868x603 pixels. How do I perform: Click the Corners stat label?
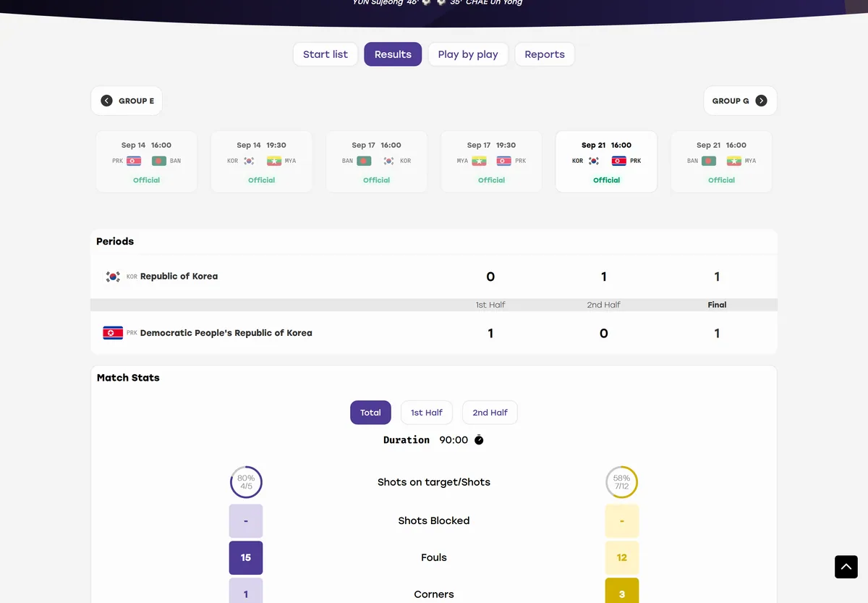434,594
